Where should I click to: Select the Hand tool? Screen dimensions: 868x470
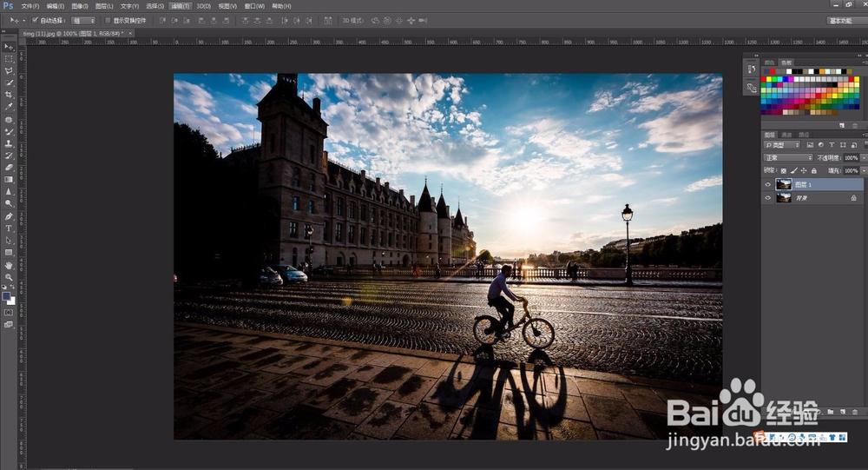click(x=9, y=266)
